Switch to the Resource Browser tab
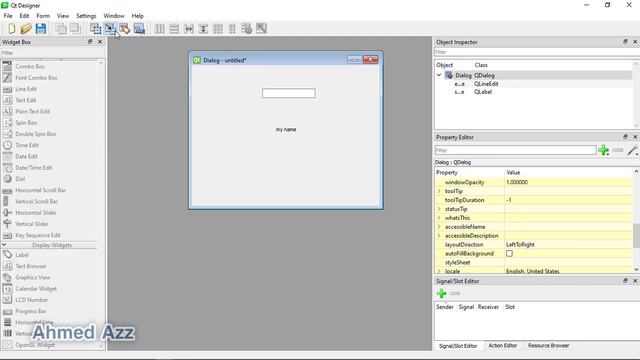This screenshot has width=640, height=360. click(548, 345)
